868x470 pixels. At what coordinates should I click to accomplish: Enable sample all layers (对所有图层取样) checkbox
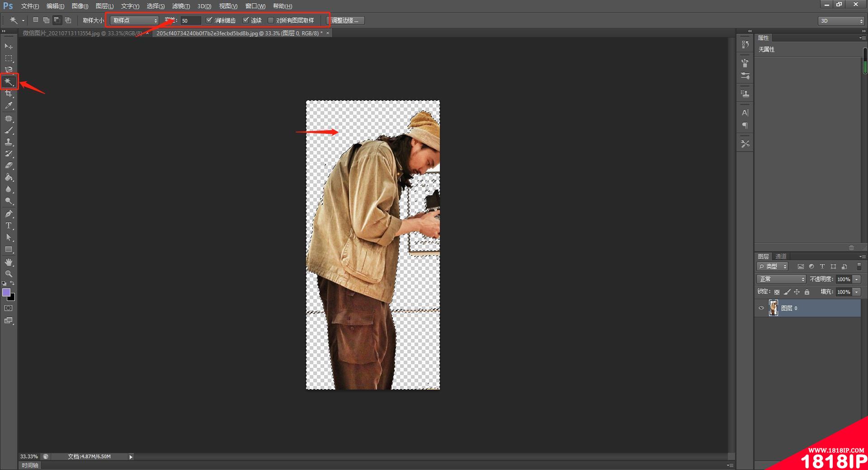pos(271,20)
